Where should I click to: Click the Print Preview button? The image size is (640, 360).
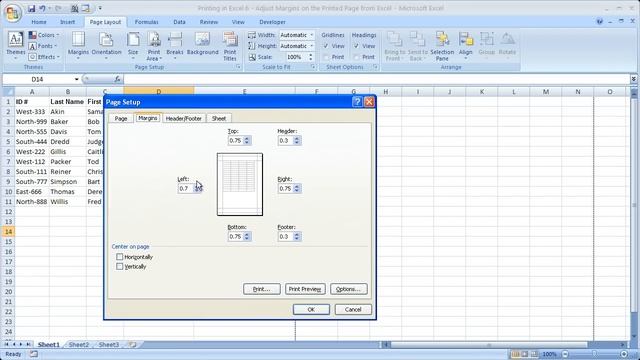click(305, 289)
